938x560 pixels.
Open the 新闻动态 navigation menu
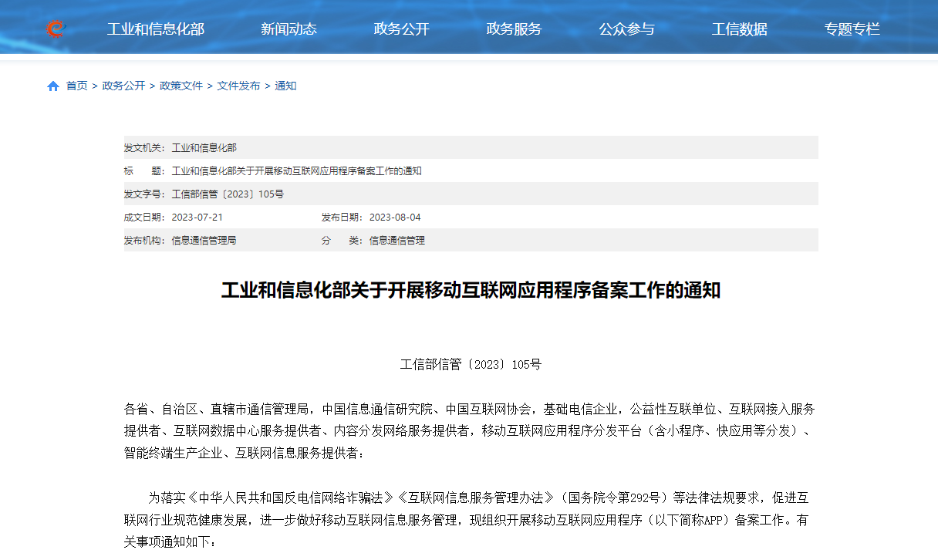[288, 29]
